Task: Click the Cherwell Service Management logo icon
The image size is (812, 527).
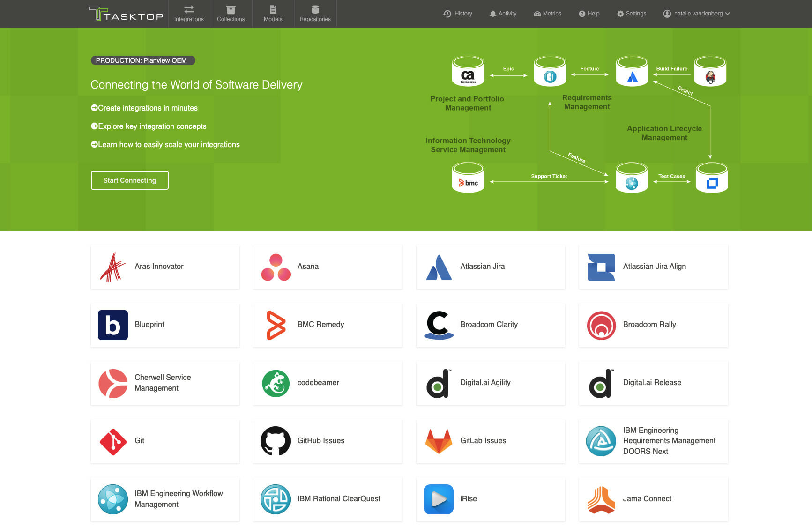Action: click(112, 383)
